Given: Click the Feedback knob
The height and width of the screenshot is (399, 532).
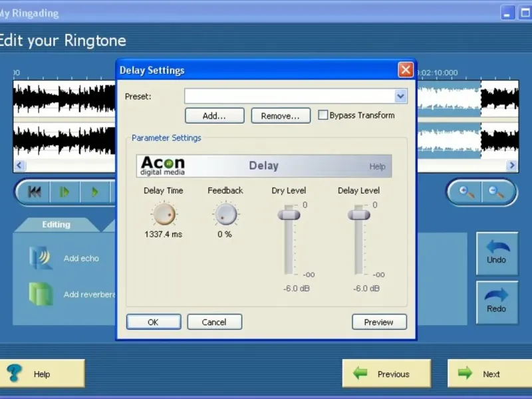Looking at the screenshot, I should click(x=225, y=214).
